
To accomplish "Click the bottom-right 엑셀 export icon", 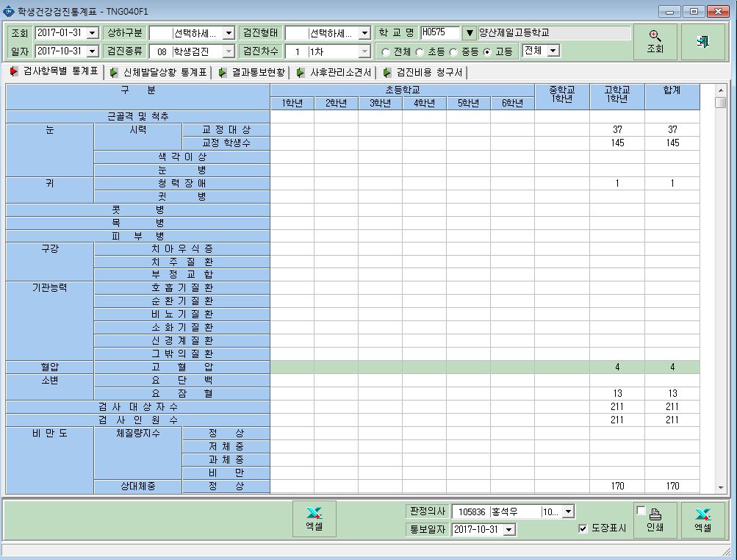I will point(702,514).
